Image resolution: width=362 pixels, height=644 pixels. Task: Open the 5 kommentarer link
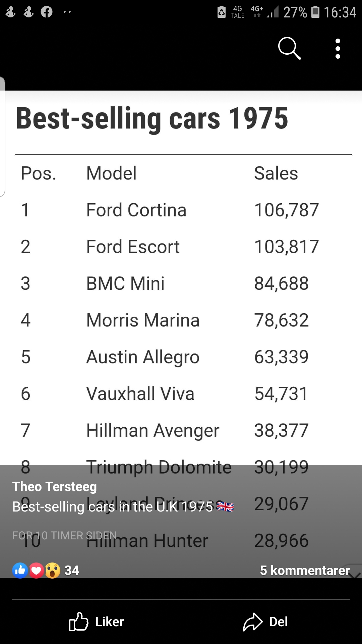click(304, 570)
